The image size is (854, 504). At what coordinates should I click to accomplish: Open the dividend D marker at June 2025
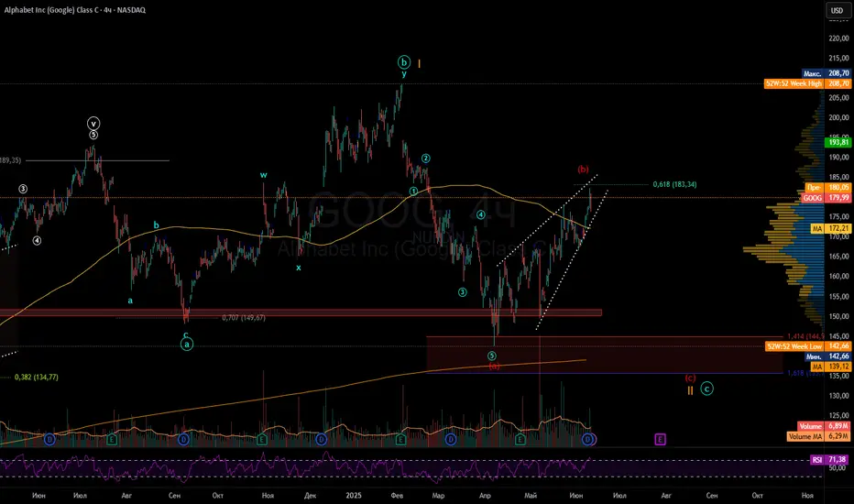point(587,439)
